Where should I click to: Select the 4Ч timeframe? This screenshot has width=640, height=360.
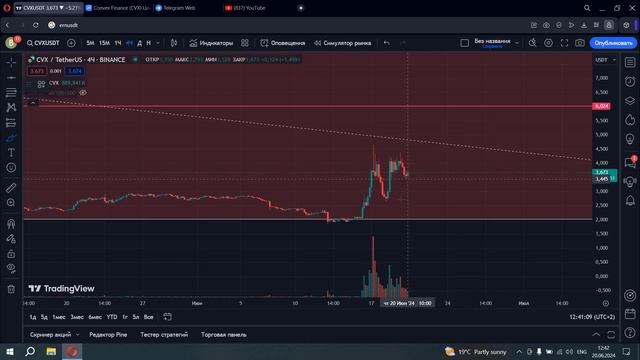[x=129, y=43]
